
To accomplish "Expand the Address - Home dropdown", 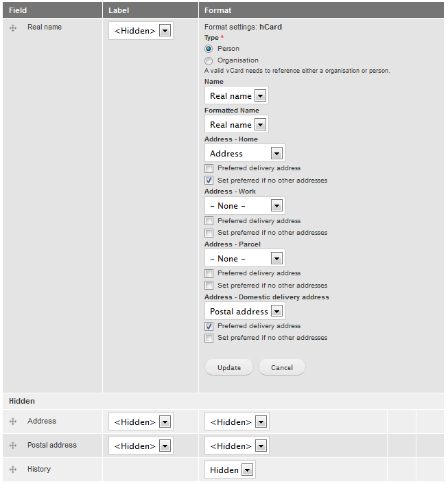I will 244,154.
